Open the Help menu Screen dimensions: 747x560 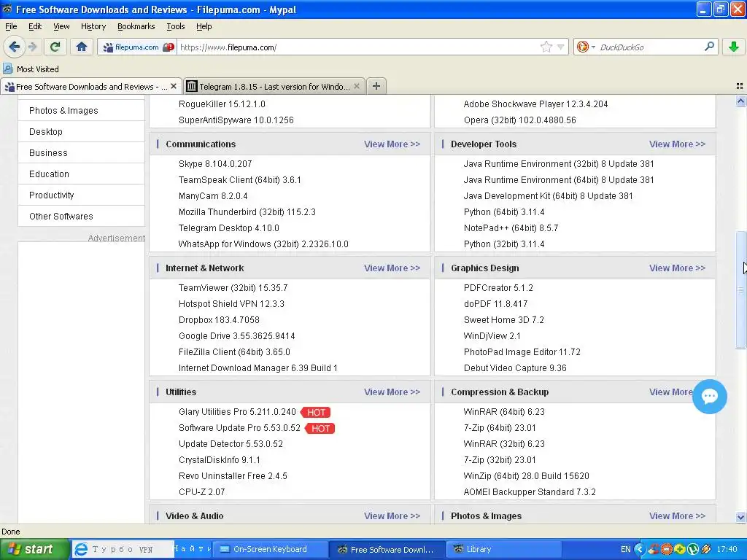(204, 26)
